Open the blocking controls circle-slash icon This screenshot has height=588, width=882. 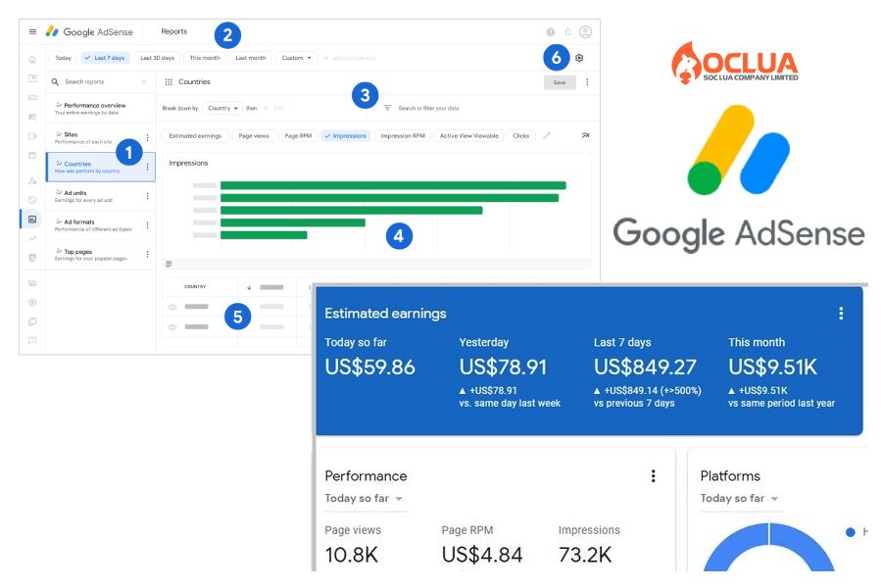(32, 200)
